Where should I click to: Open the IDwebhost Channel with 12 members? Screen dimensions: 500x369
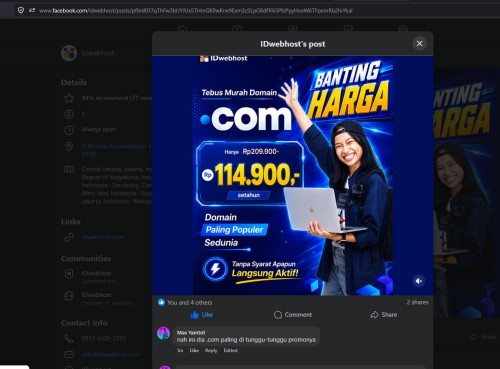(107, 299)
